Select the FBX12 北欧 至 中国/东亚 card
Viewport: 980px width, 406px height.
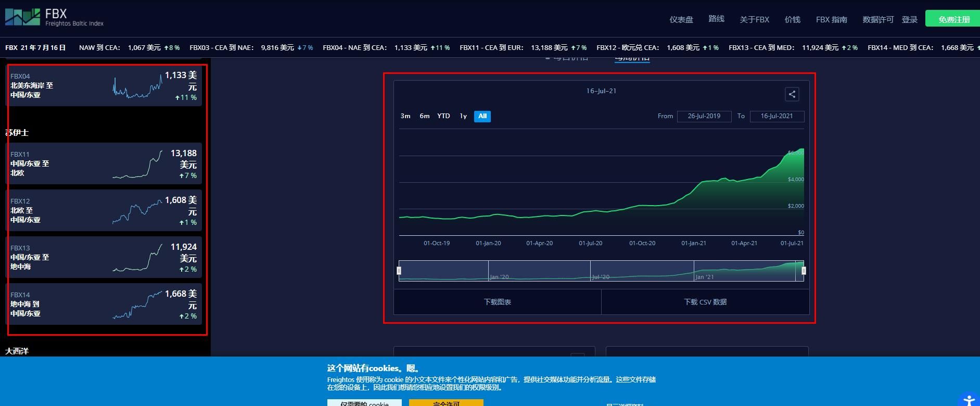tap(104, 210)
